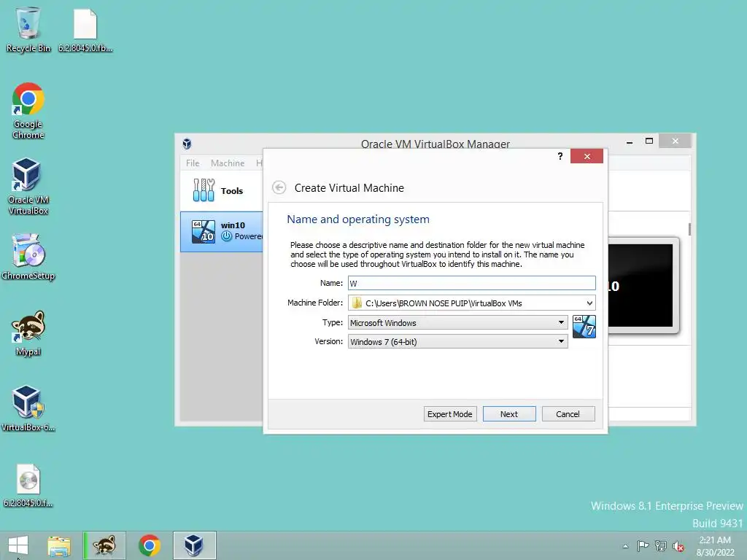Select the Mypal desktop shortcut

28,333
